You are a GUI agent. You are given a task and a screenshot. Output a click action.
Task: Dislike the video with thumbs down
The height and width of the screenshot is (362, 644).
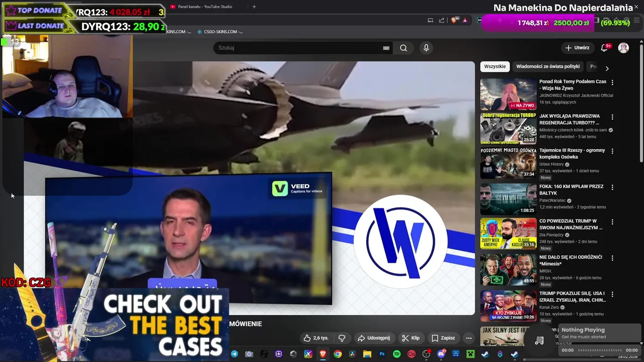(x=342, y=338)
